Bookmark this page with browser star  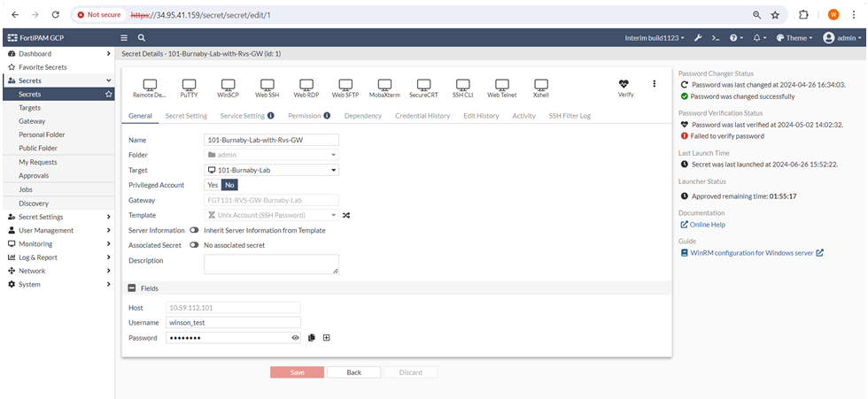775,15
